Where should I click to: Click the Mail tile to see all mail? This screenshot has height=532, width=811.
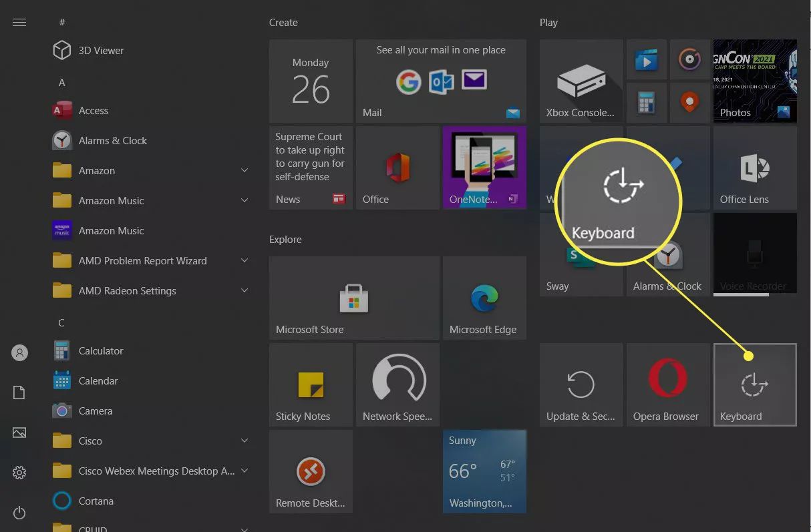coord(441,81)
